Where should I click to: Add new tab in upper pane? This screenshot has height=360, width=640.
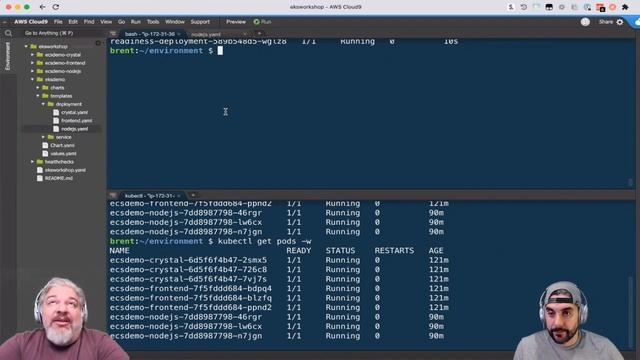pyautogui.click(x=259, y=34)
